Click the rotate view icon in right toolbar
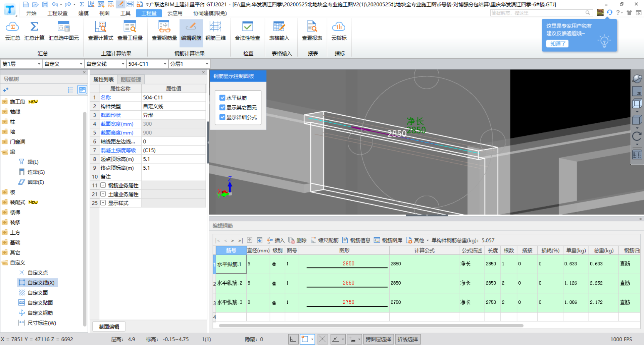The image size is (644, 345). [637, 136]
